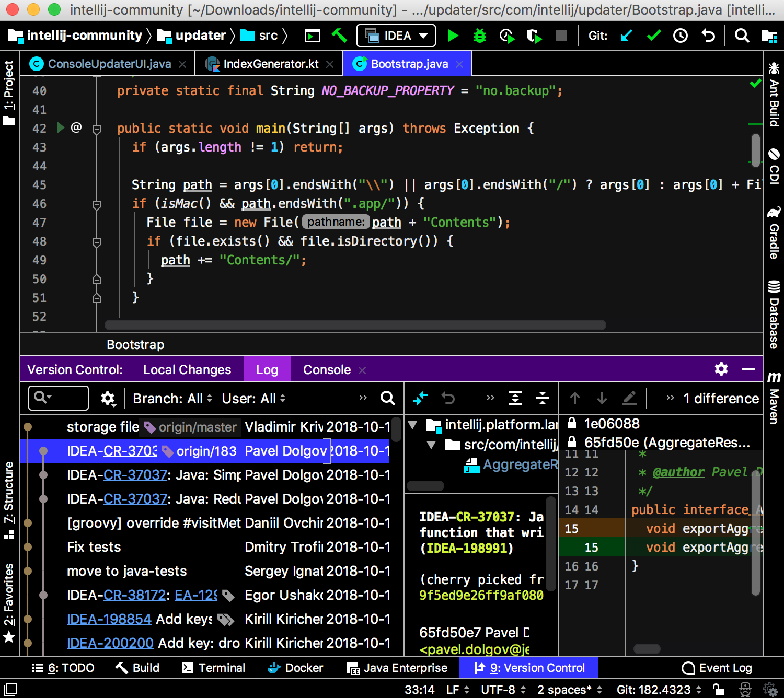Screen dimensions: 784x698
Task: Open log settings gear near search field
Action: coord(108,399)
